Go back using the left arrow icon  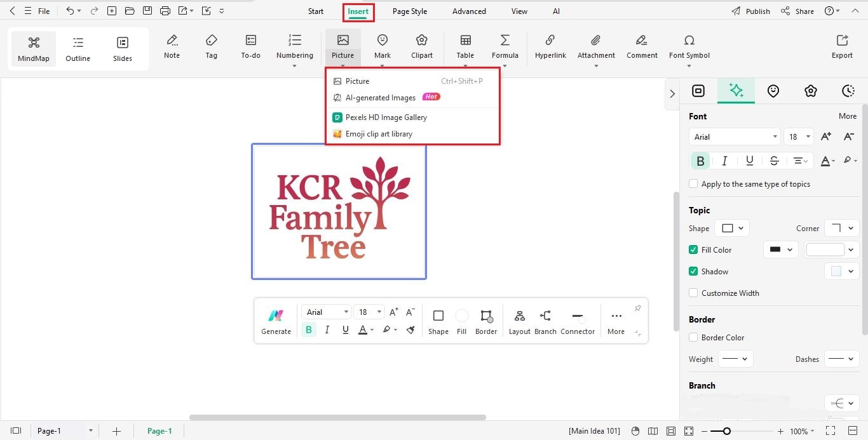(x=12, y=11)
